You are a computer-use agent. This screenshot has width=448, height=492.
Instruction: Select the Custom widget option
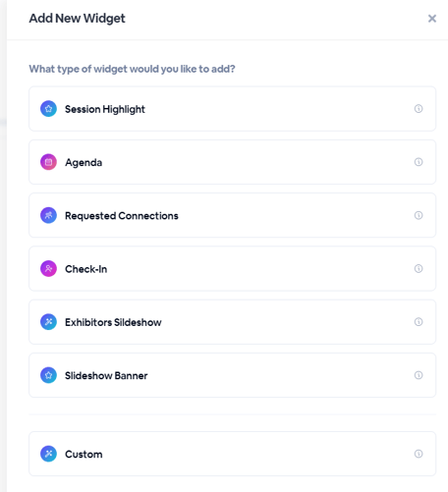(x=232, y=454)
